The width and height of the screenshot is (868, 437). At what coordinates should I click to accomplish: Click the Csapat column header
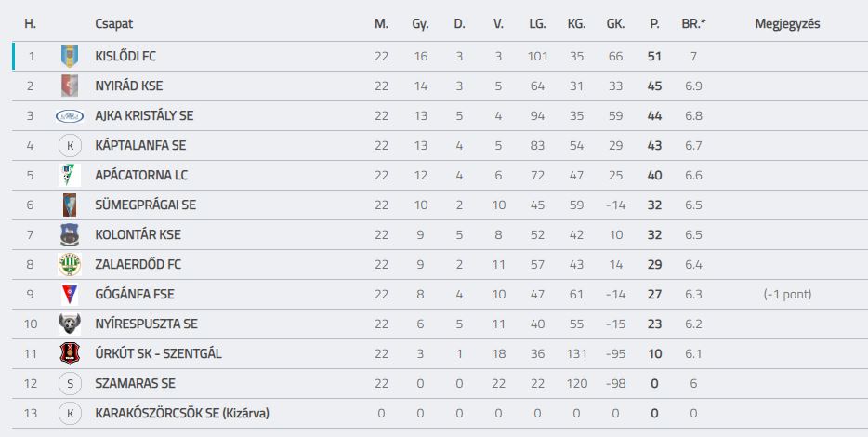(x=114, y=24)
